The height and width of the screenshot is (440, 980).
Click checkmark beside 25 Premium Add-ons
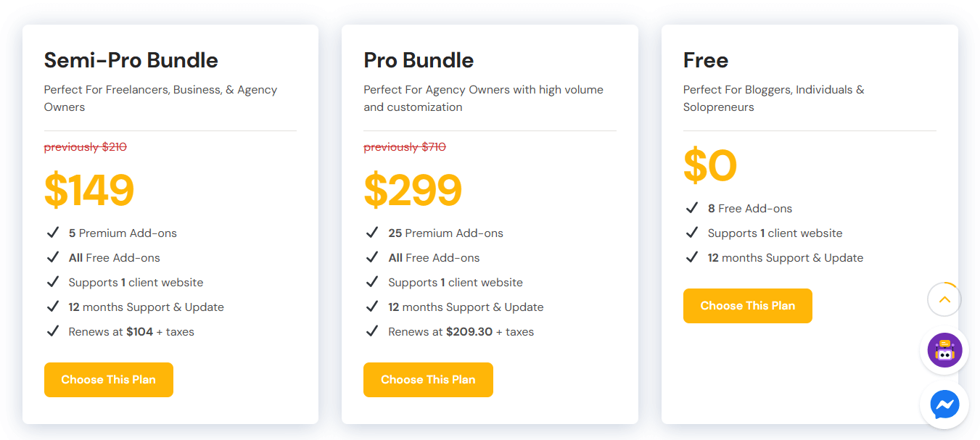(372, 233)
